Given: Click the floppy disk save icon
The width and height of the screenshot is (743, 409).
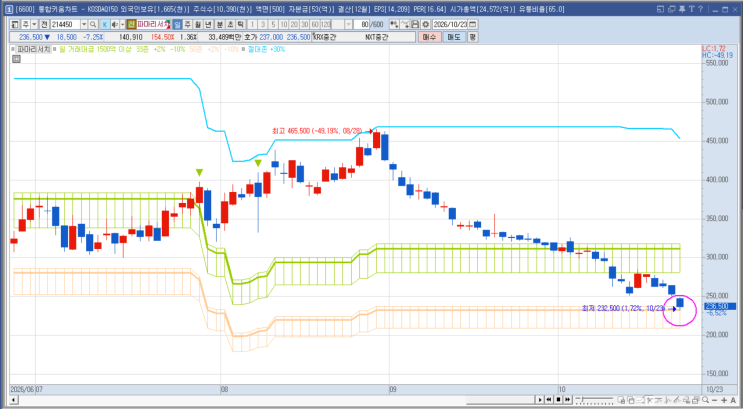Looking at the screenshot, I should coord(415,24).
